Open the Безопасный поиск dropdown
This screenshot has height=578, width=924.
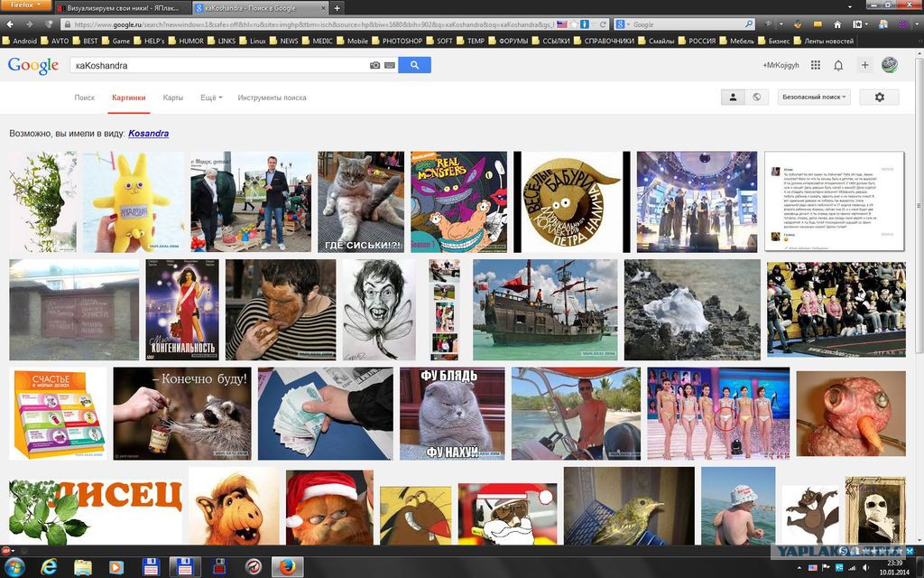point(814,97)
